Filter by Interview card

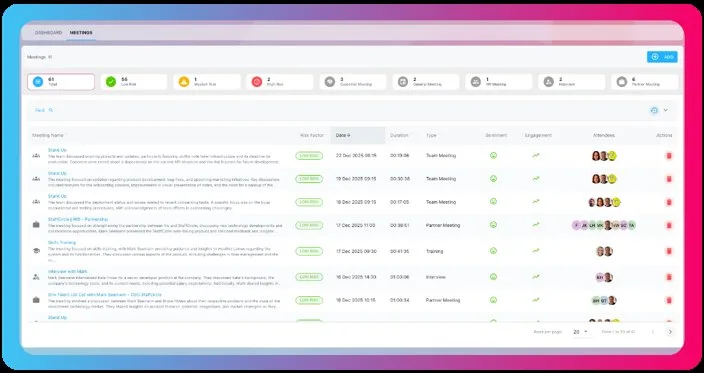(x=572, y=82)
